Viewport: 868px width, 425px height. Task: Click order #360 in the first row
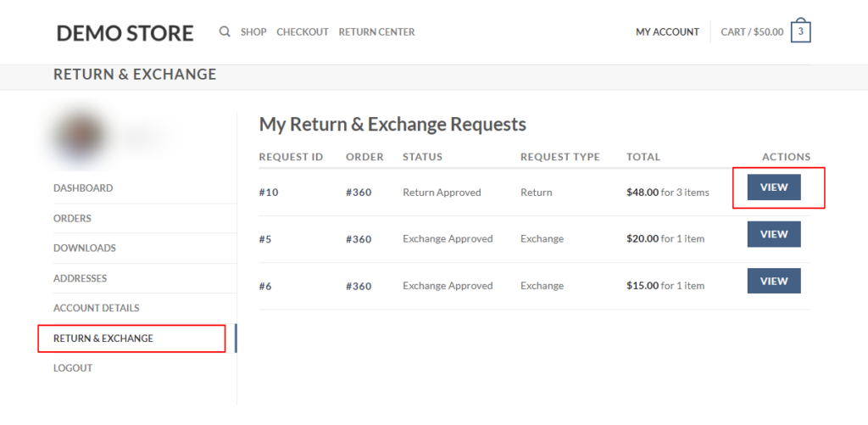coord(359,193)
